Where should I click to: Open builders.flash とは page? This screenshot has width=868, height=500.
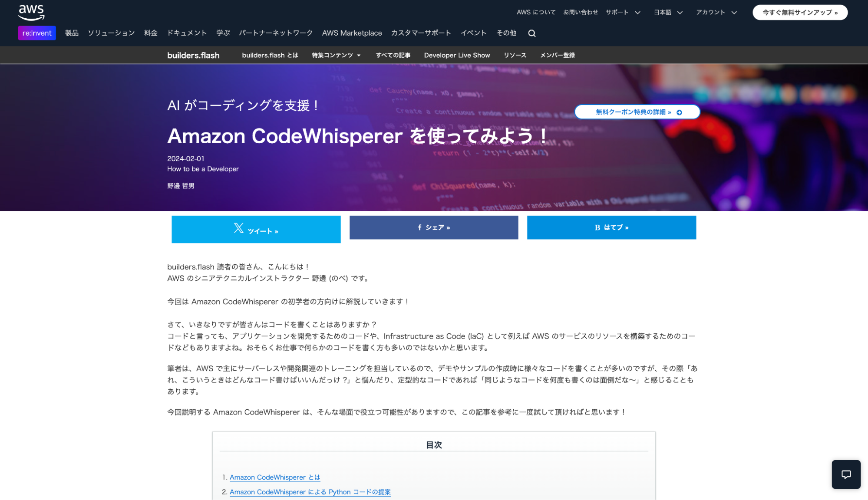(270, 55)
